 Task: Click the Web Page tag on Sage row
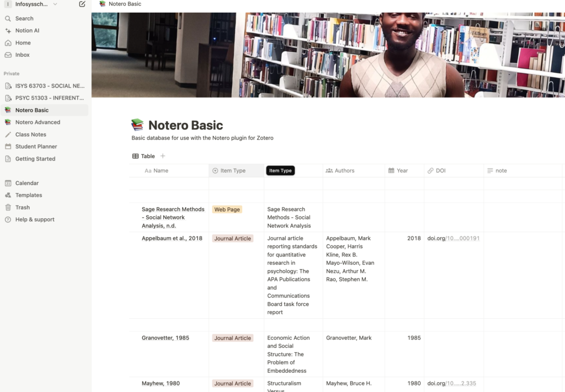click(227, 210)
